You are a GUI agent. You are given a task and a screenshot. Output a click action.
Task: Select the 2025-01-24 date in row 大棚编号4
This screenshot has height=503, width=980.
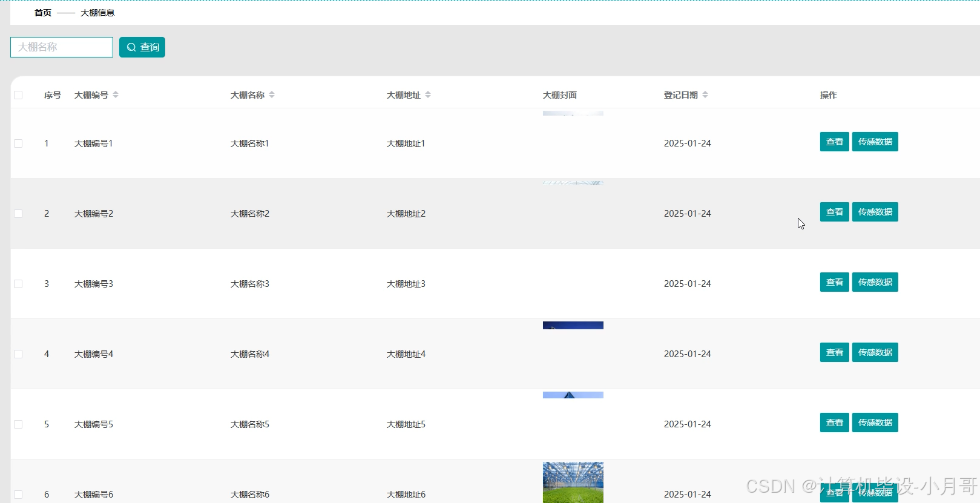tap(688, 354)
